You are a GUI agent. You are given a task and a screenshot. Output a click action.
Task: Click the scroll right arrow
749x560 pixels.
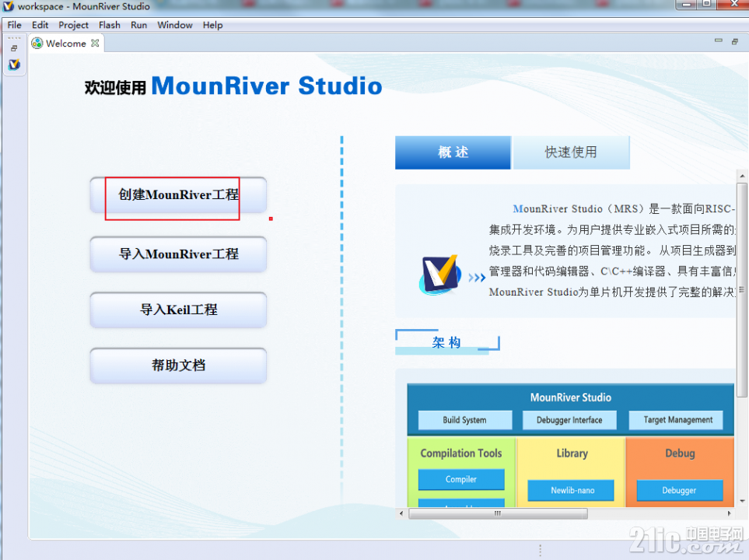729,513
